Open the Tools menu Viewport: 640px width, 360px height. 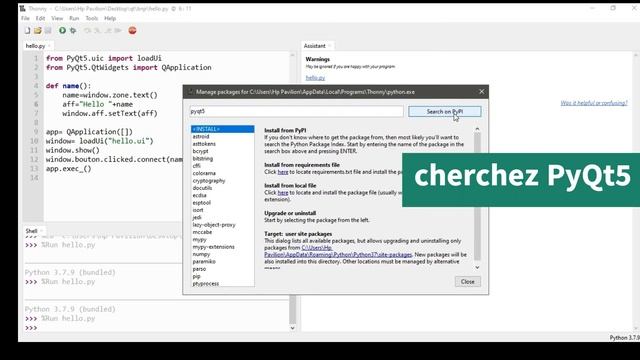pos(92,18)
